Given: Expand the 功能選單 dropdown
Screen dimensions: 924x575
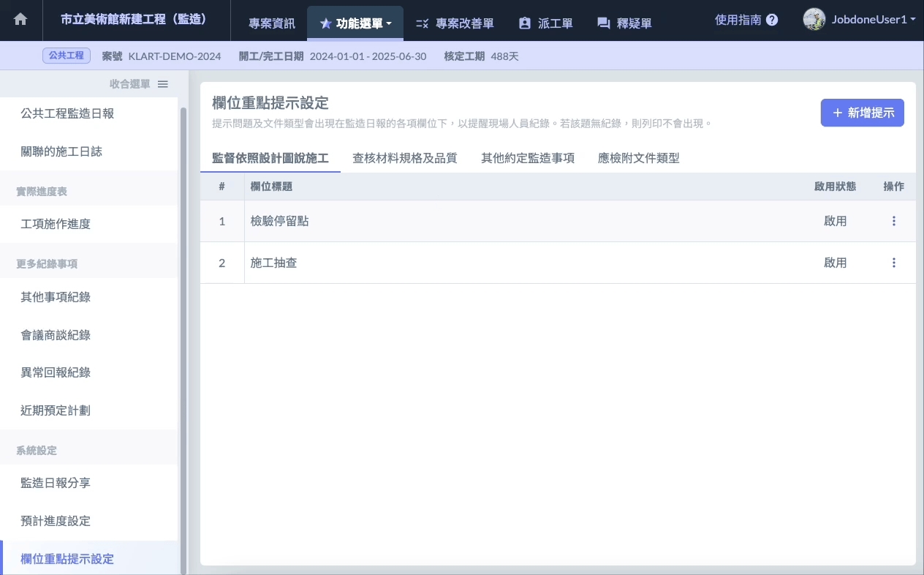Looking at the screenshot, I should pos(356,23).
